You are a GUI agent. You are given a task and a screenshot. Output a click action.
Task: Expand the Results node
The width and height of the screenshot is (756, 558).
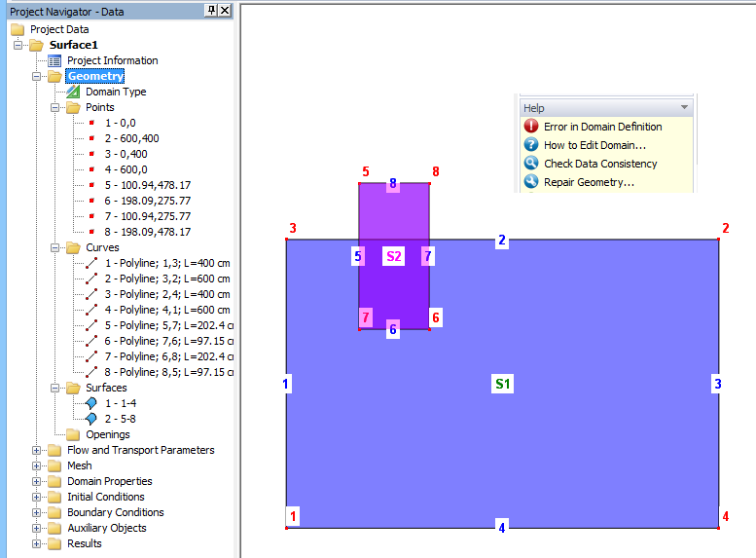tap(36, 543)
